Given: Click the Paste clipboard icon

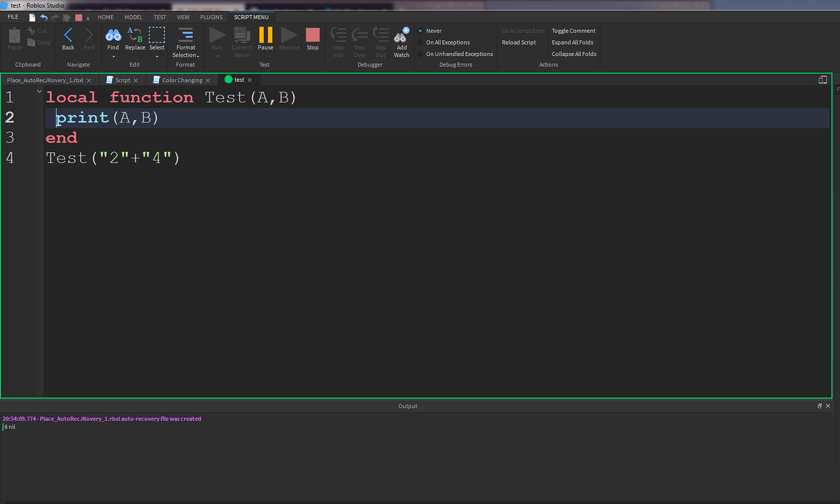Looking at the screenshot, I should coord(15,35).
